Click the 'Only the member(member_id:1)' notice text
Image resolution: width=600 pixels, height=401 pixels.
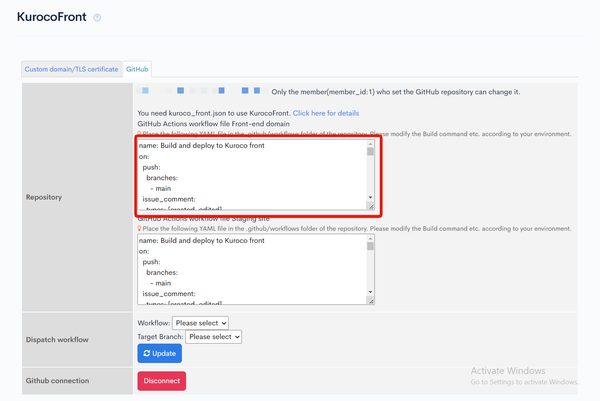[x=396, y=92]
